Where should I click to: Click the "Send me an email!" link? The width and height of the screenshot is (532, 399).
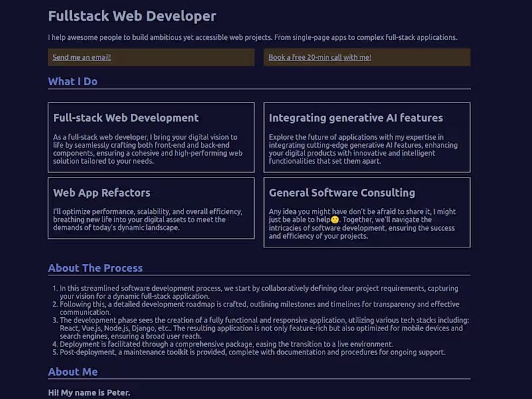coord(80,57)
